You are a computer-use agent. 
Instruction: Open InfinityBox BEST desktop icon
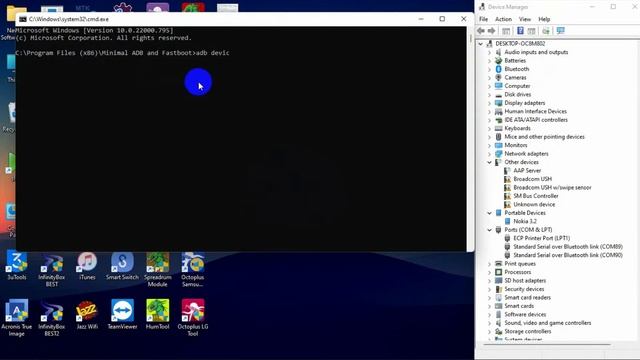[52, 269]
